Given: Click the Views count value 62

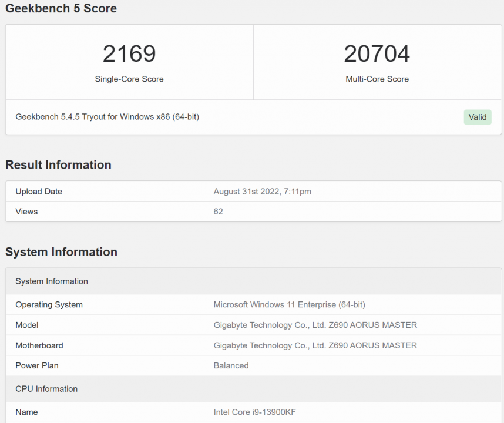Looking at the screenshot, I should [219, 211].
